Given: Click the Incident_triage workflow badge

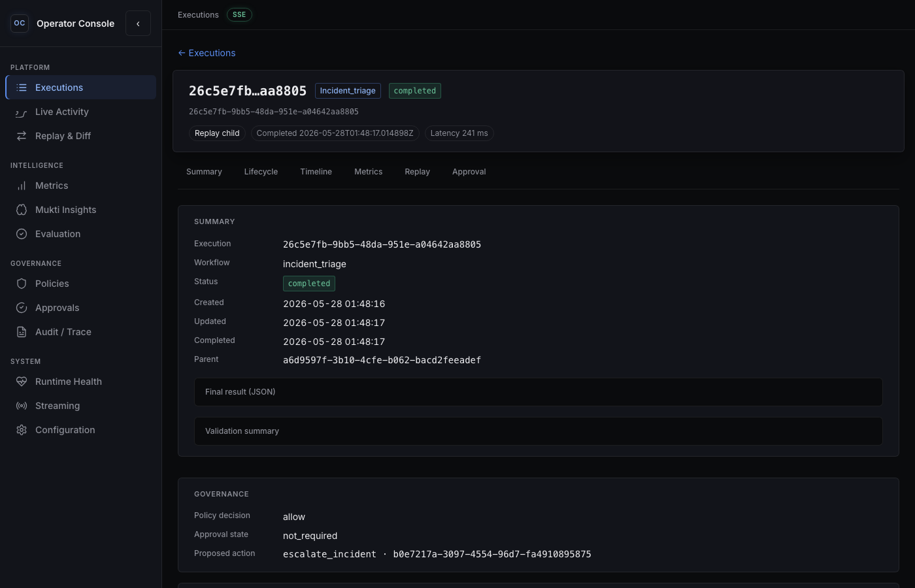Looking at the screenshot, I should pyautogui.click(x=348, y=91).
